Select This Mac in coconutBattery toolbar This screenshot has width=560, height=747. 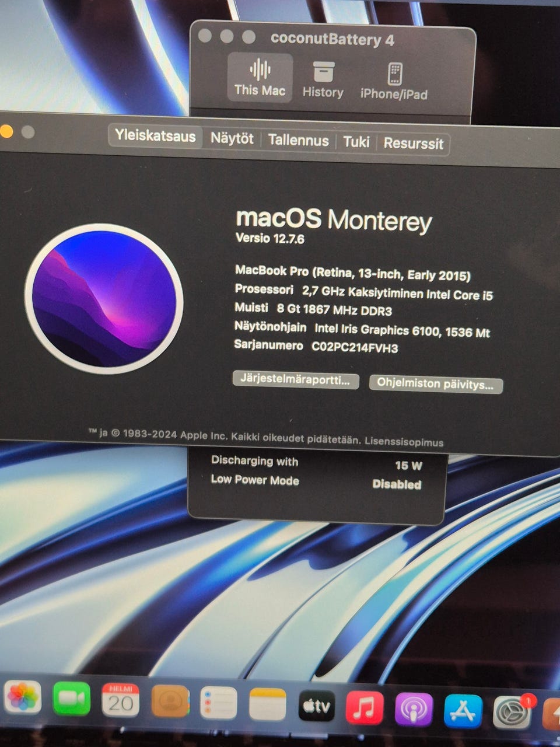260,78
